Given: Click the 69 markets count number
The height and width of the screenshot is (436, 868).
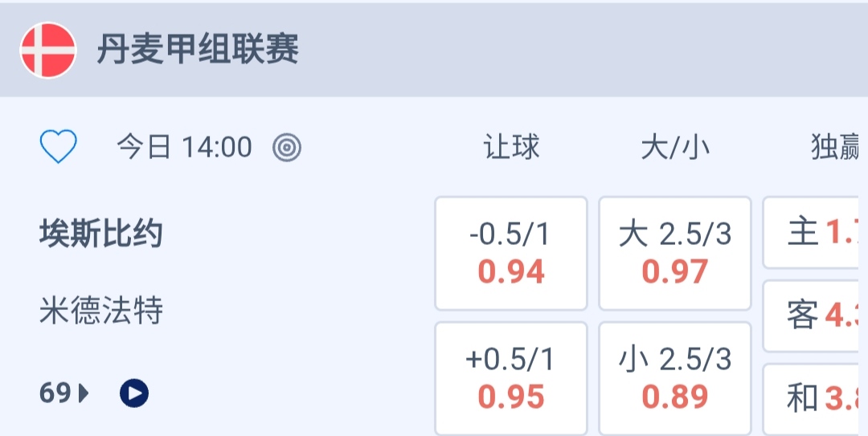Looking at the screenshot, I should tap(55, 393).
